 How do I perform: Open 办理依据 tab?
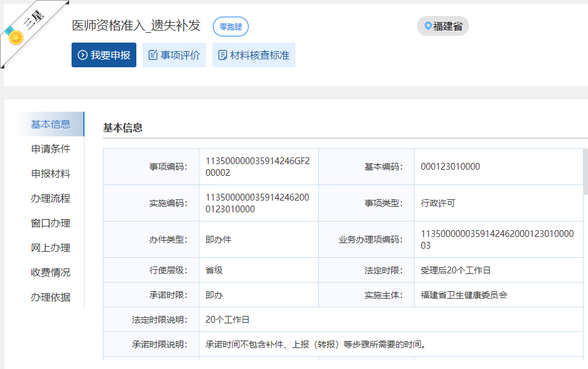click(51, 297)
